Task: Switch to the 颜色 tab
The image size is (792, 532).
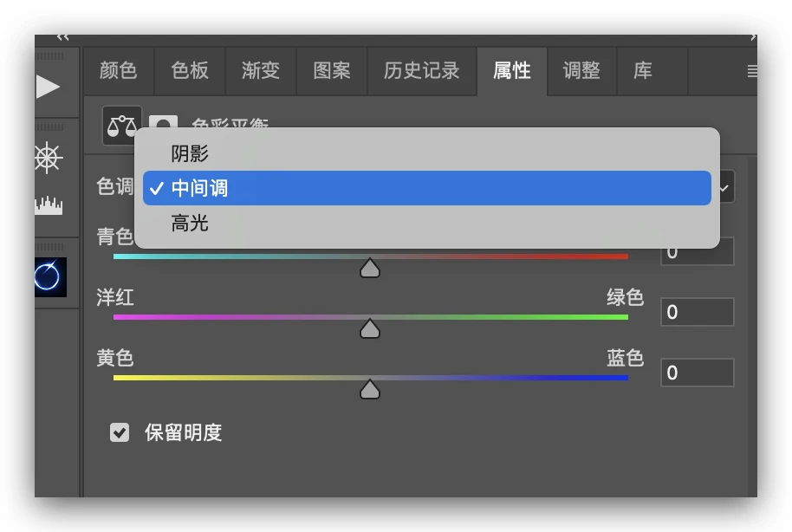Action: pos(119,71)
